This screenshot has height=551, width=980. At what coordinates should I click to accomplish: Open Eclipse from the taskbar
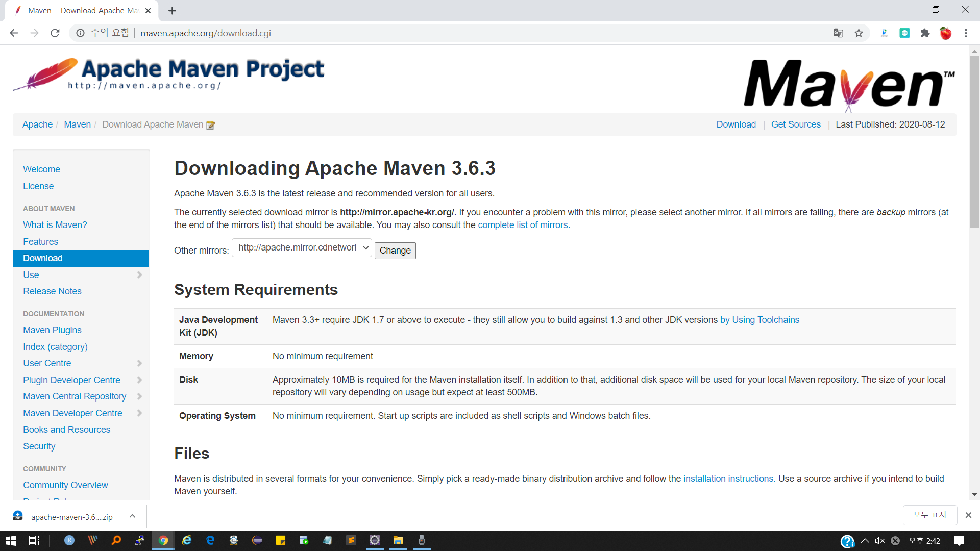[x=257, y=541]
